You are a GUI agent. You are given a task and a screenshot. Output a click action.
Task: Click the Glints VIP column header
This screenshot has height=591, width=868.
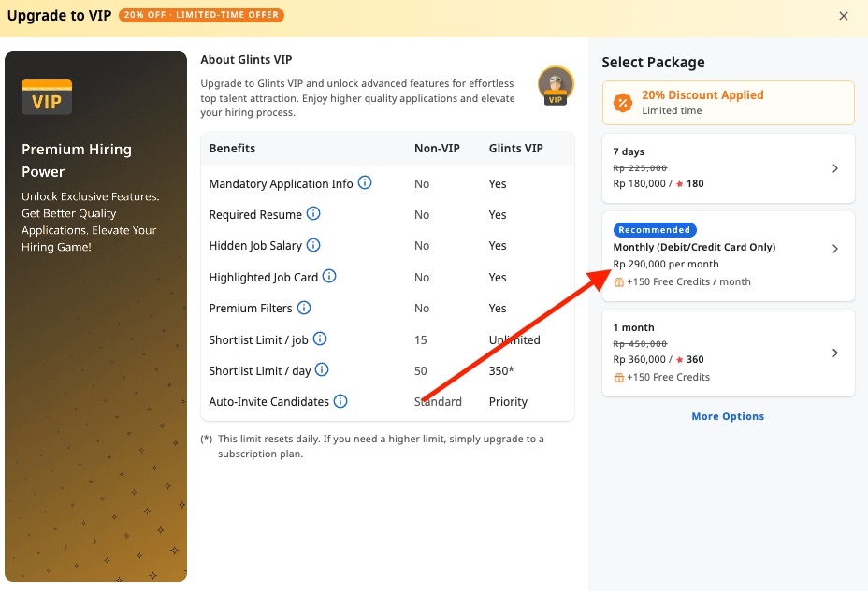click(515, 149)
